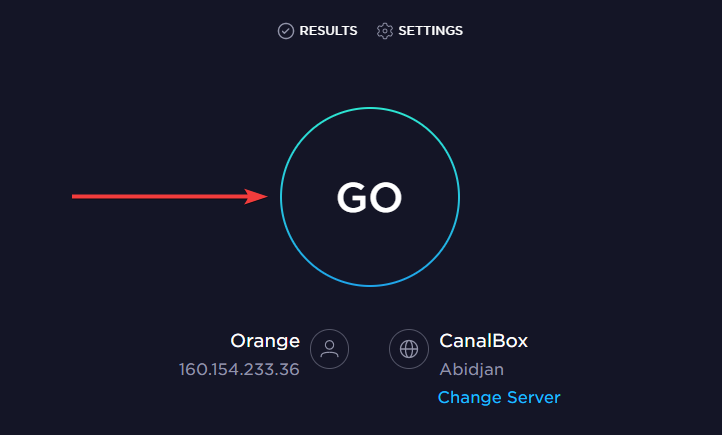Click the teal ring around GO
This screenshot has width=722, height=435.
(x=370, y=109)
